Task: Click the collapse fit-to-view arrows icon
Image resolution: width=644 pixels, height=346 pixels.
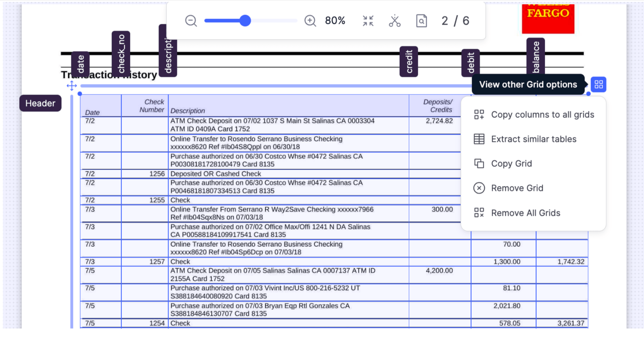Action: coord(368,21)
